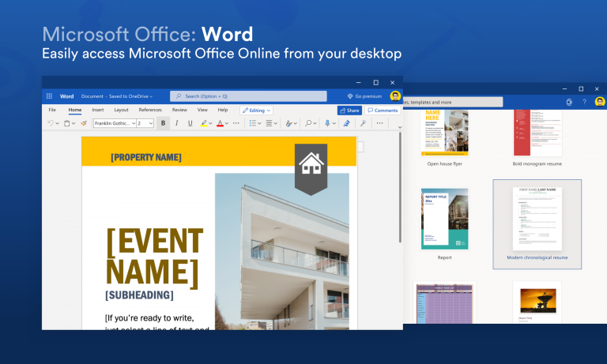The height and width of the screenshot is (364, 607).
Task: Open the Editing mode dropdown
Action: [256, 111]
